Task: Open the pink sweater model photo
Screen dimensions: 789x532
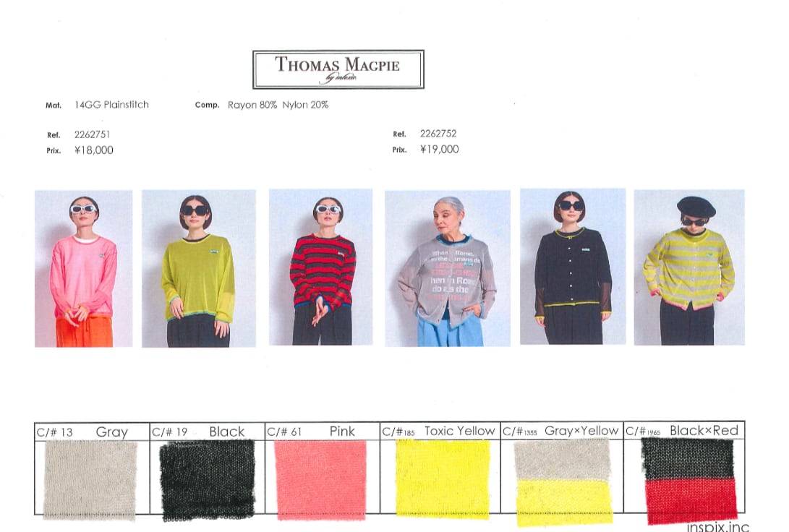Action: 83,268
